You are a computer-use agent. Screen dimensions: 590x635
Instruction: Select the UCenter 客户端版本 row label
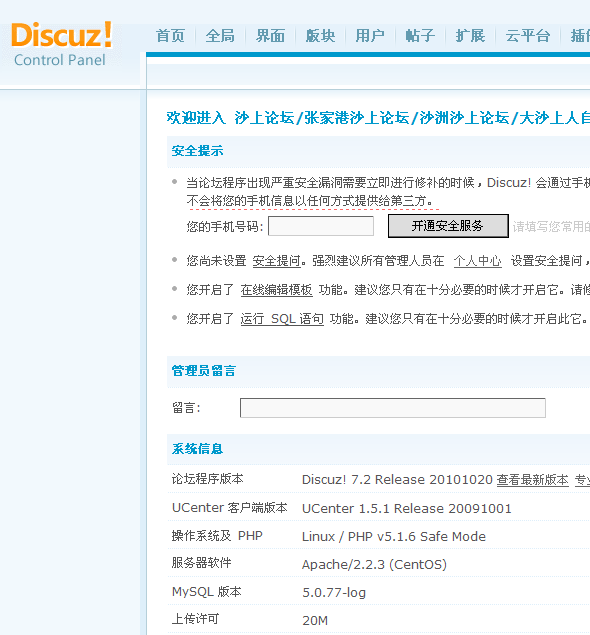point(230,508)
